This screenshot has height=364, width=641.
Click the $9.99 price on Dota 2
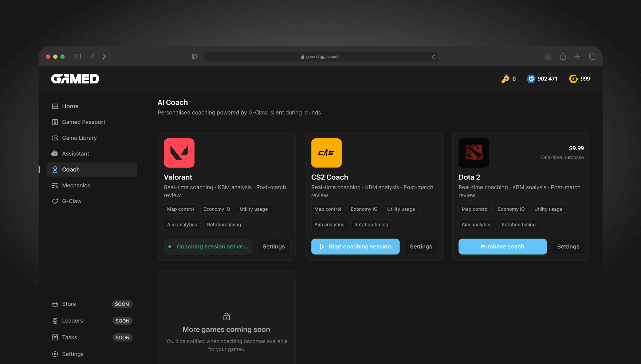point(577,148)
